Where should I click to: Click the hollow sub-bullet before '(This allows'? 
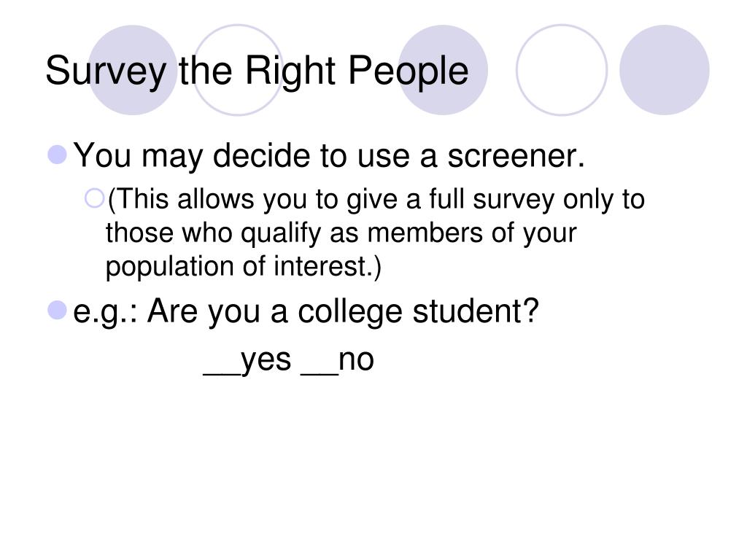pos(94,198)
